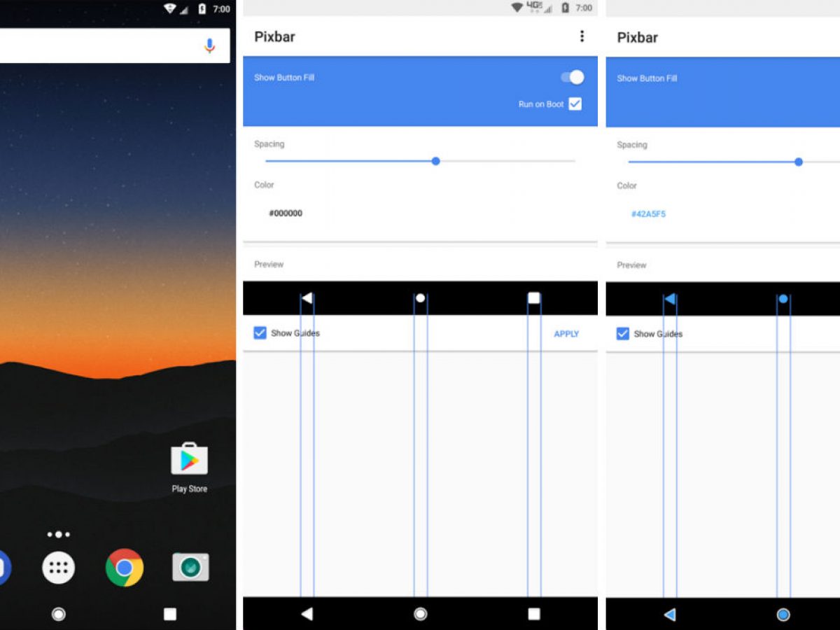Click the Pixbar title in middle screen

[274, 36]
